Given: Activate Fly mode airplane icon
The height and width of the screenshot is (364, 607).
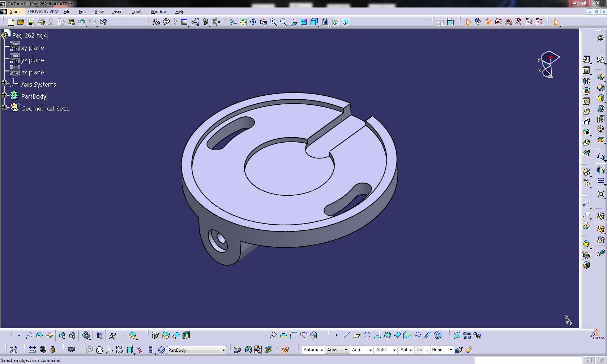Looking at the screenshot, I should click(233, 22).
